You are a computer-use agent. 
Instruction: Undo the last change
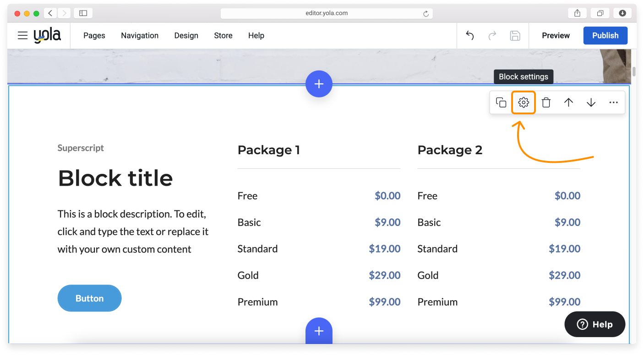469,35
